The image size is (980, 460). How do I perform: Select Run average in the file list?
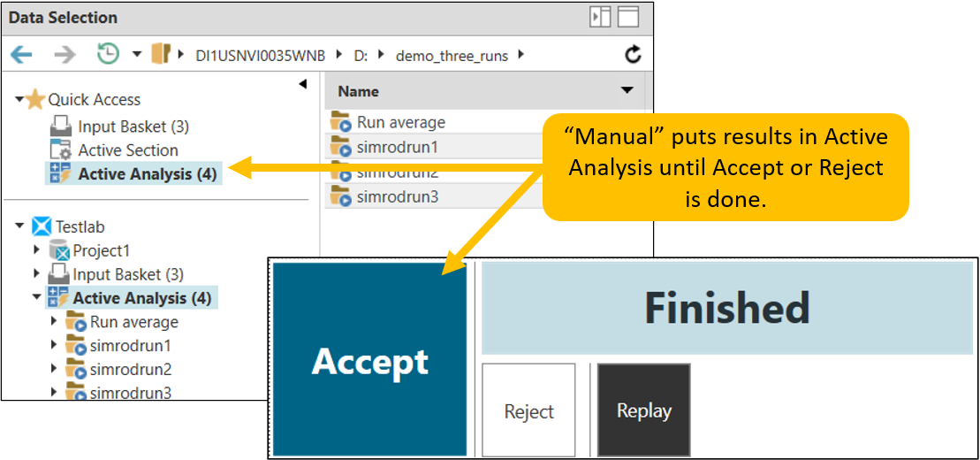point(400,122)
